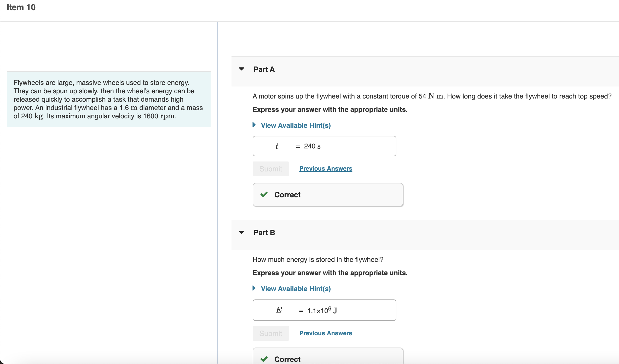The width and height of the screenshot is (619, 364).
Task: Collapse the Part A section arrow
Action: 241,69
